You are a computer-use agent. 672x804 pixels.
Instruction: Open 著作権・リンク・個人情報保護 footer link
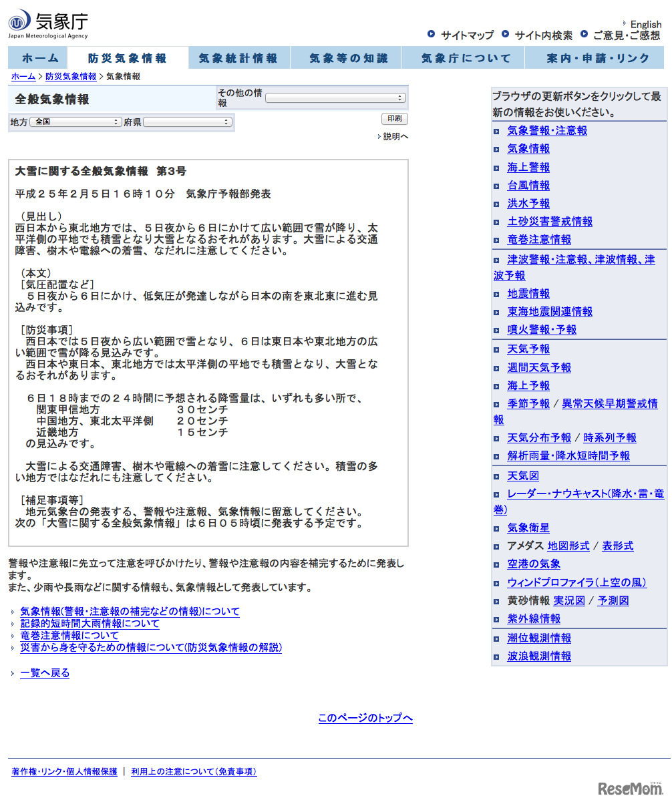click(x=64, y=772)
